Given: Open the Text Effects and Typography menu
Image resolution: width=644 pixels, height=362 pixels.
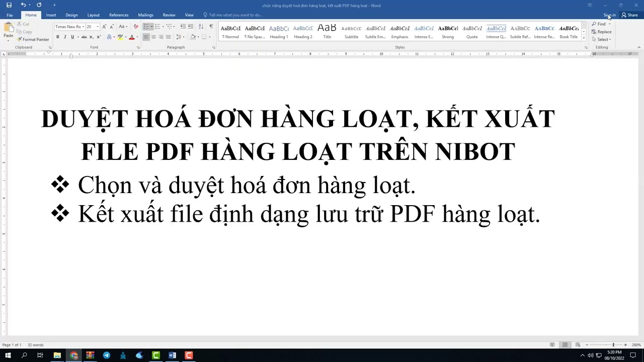Looking at the screenshot, I should [109, 37].
